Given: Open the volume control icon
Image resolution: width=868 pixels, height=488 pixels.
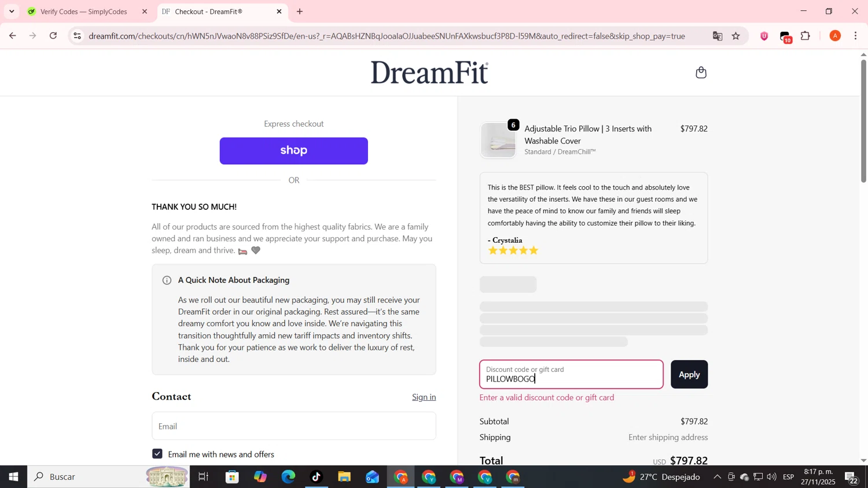Looking at the screenshot, I should tap(771, 477).
